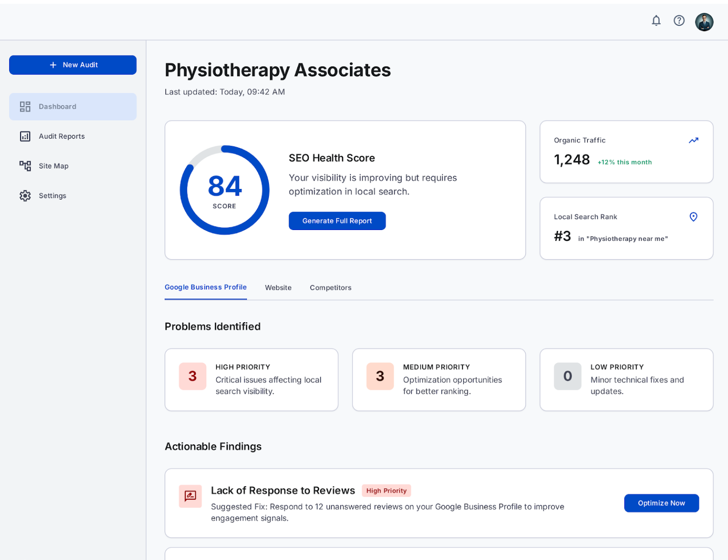The width and height of the screenshot is (728, 560).
Task: Open the notifications bell icon
Action: tap(656, 21)
